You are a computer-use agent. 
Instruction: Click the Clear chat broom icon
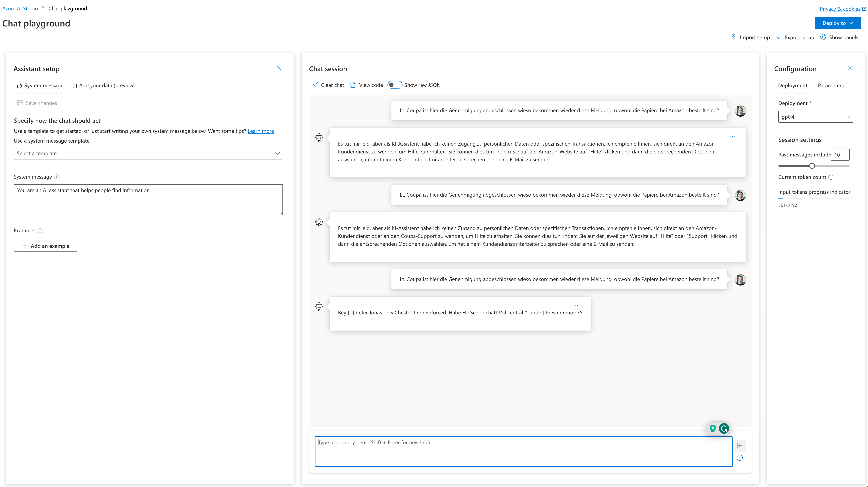315,85
